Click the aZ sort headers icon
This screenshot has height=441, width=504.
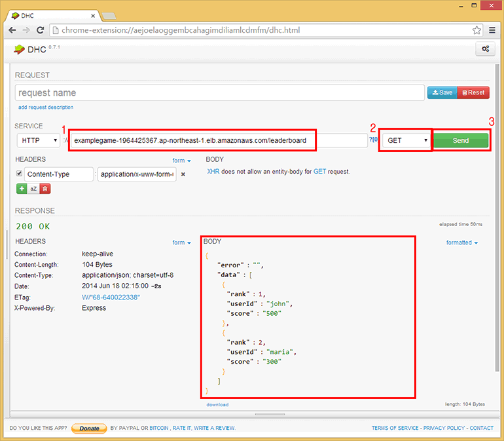click(x=33, y=189)
